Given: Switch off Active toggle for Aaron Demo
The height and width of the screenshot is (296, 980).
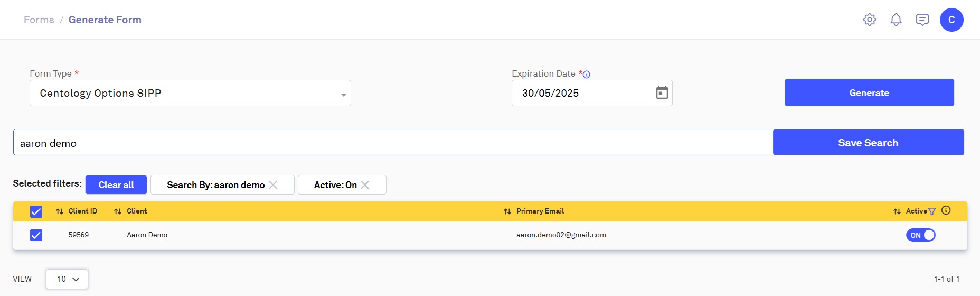Looking at the screenshot, I should click(x=921, y=235).
